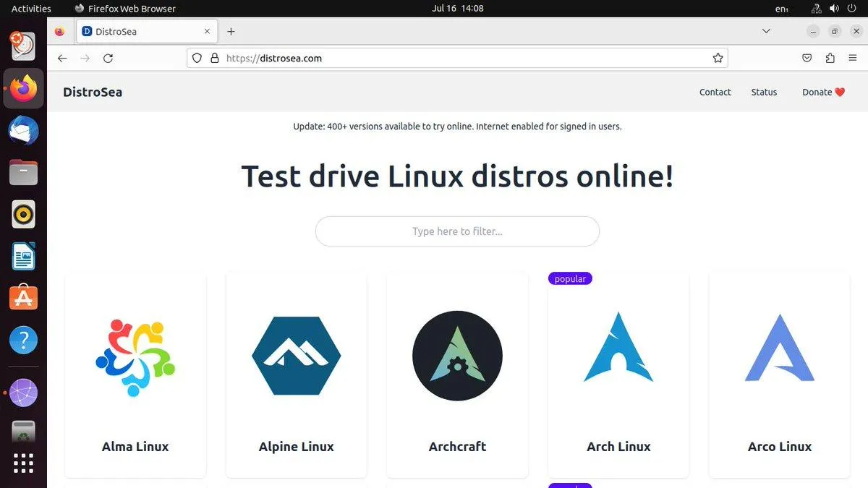Reload the page with the refresh icon
The image size is (868, 488).
pyautogui.click(x=108, y=59)
